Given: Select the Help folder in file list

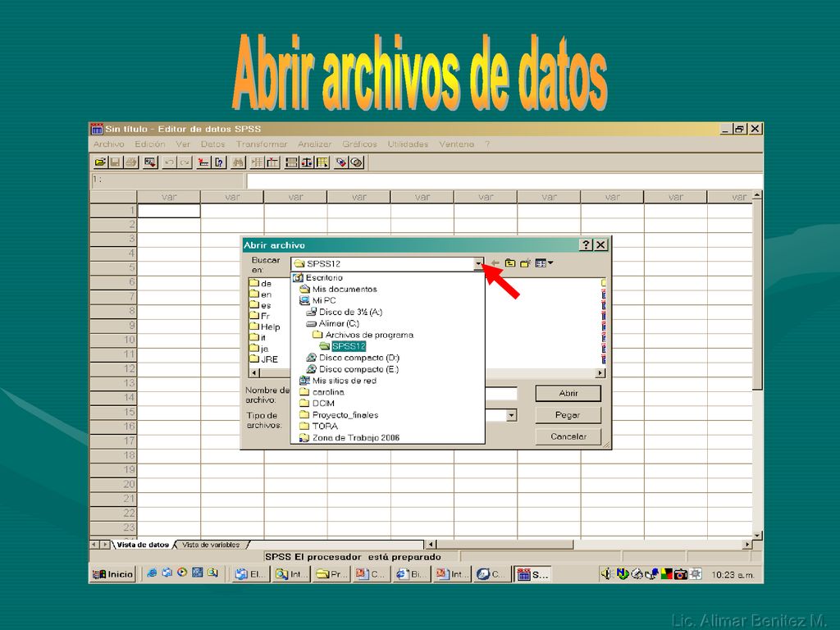Looking at the screenshot, I should click(265, 326).
